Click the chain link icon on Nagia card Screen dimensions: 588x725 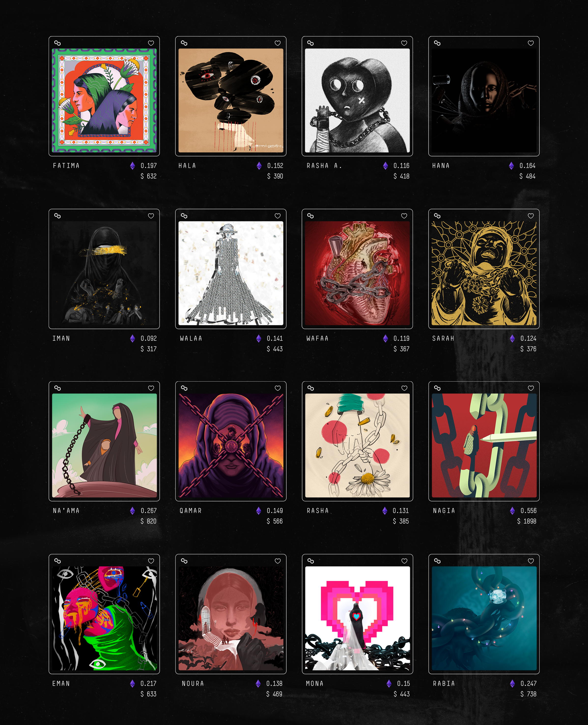pos(437,388)
